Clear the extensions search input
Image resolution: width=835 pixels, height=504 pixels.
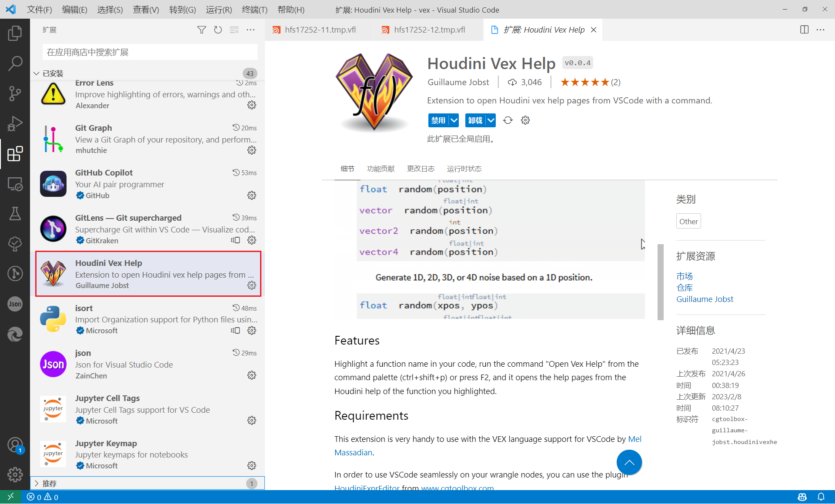coord(234,30)
